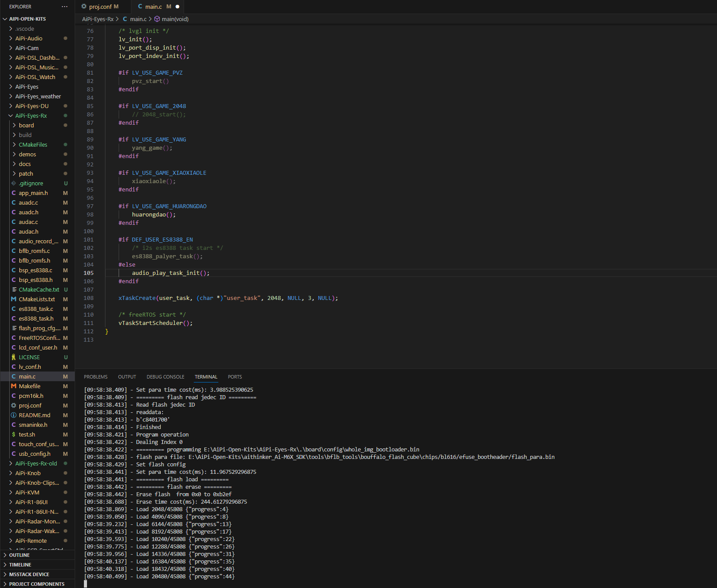Click AiPi-Eyes-Rx in the breadcrumb
The image size is (717, 588).
[98, 19]
